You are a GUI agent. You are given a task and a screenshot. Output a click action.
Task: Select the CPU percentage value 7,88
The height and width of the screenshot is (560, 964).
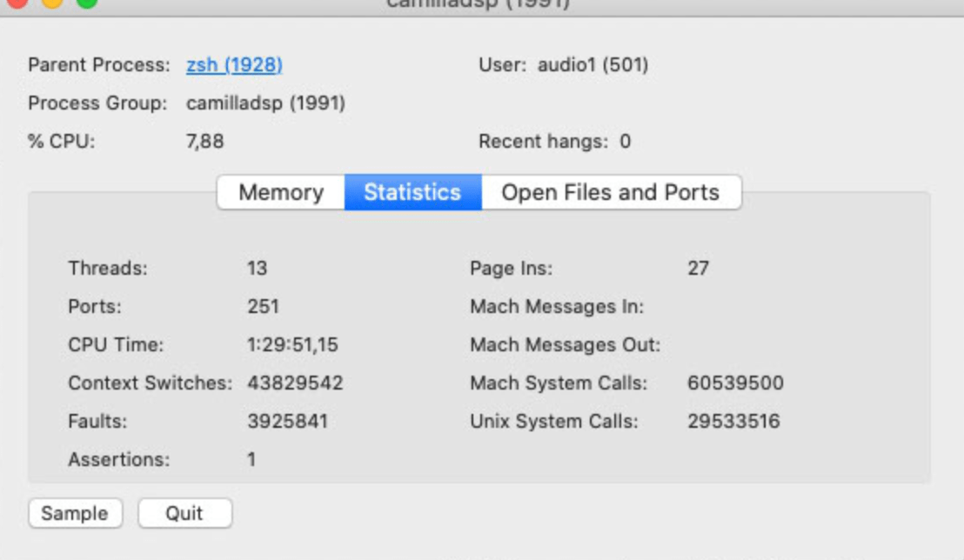(x=204, y=142)
